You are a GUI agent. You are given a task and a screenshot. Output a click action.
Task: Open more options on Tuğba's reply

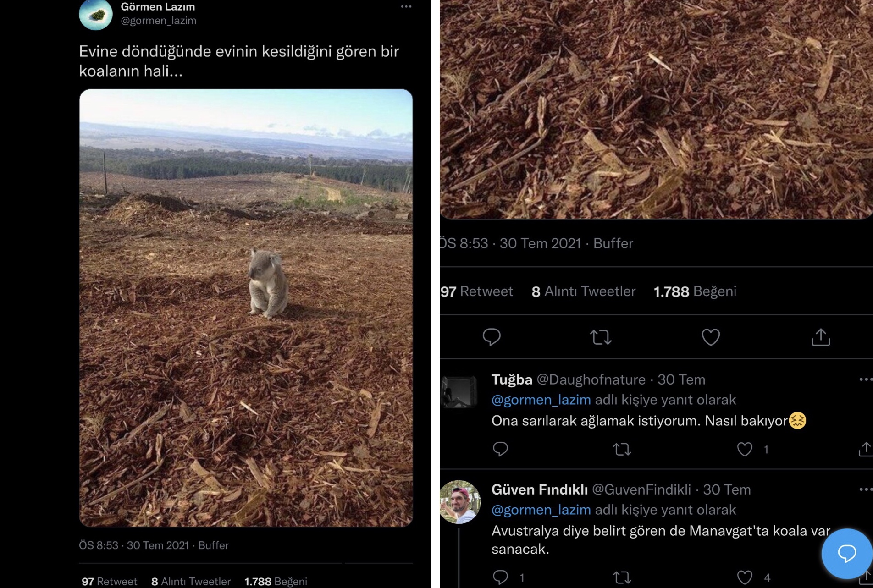865,379
